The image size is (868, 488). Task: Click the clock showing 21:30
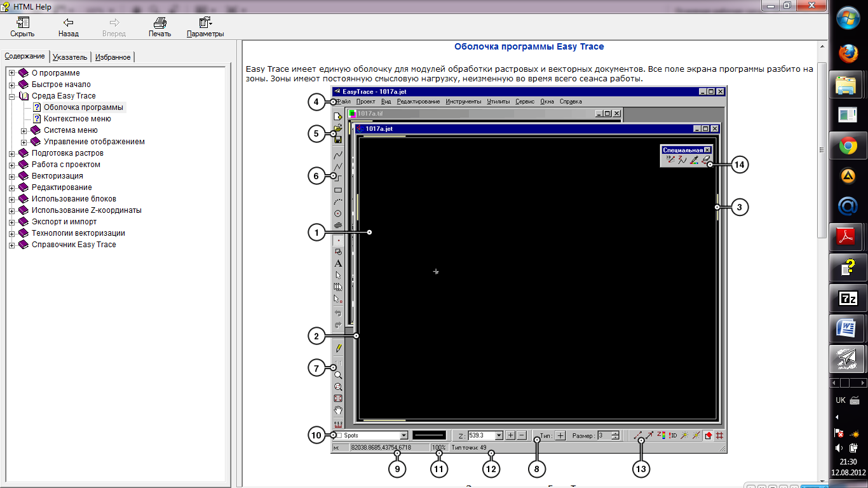tap(848, 462)
